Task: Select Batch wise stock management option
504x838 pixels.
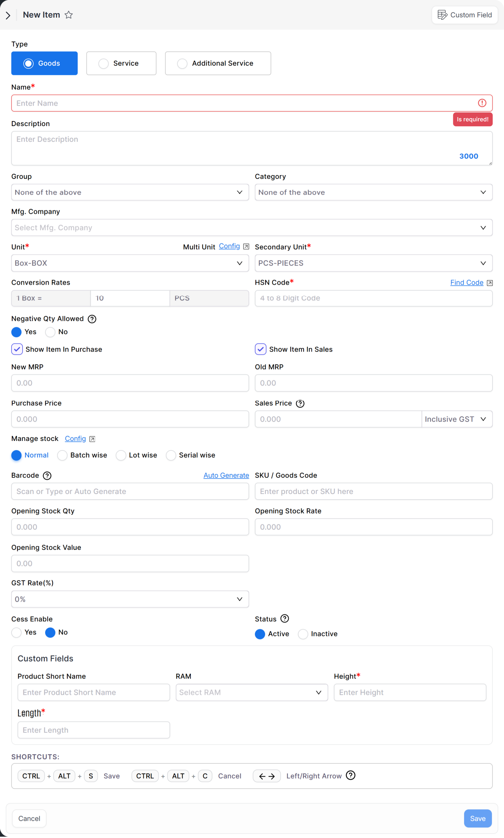Action: 63,455
